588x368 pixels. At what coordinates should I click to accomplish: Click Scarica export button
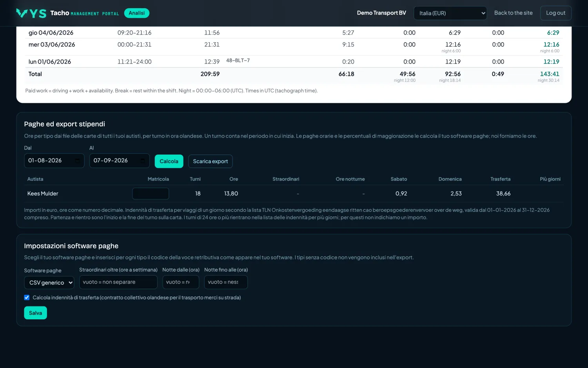coord(211,161)
